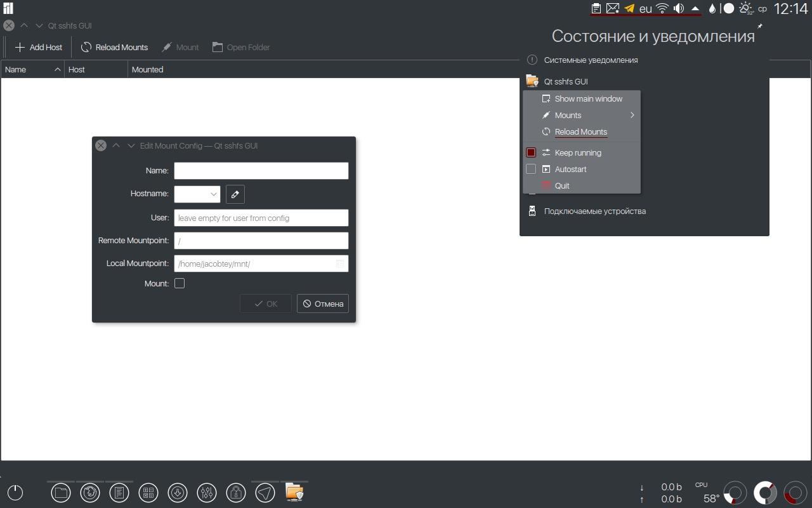
Task: Open the mail tray icon
Action: pos(613,8)
